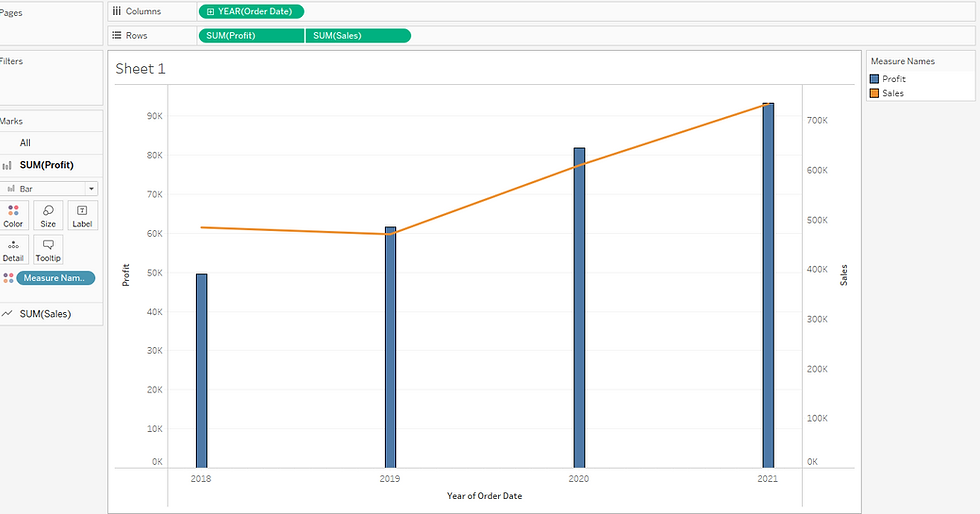Viewport: 980px width, 514px height.
Task: Open the Size marks card button
Action: tap(48, 216)
